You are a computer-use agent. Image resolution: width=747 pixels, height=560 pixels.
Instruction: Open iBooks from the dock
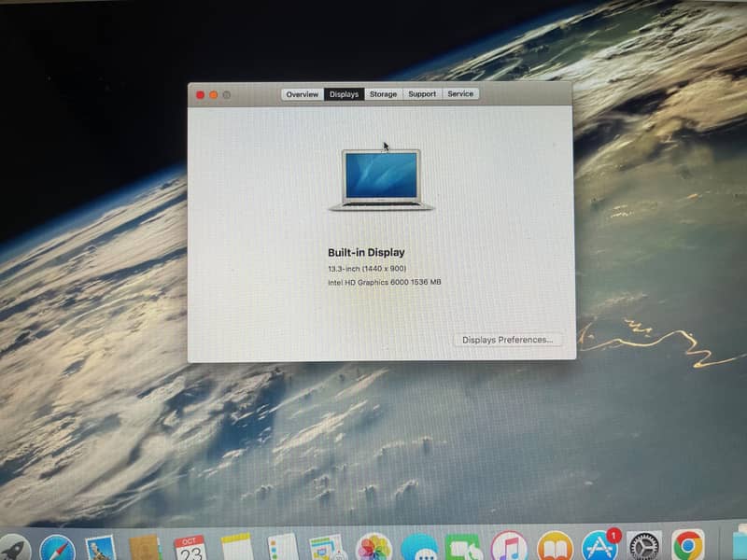[x=555, y=547]
